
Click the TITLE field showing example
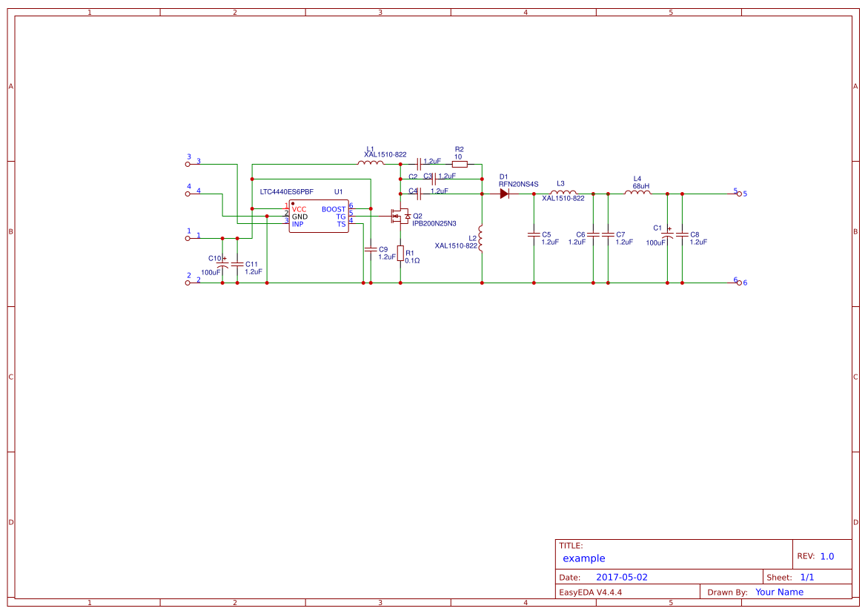point(584,558)
